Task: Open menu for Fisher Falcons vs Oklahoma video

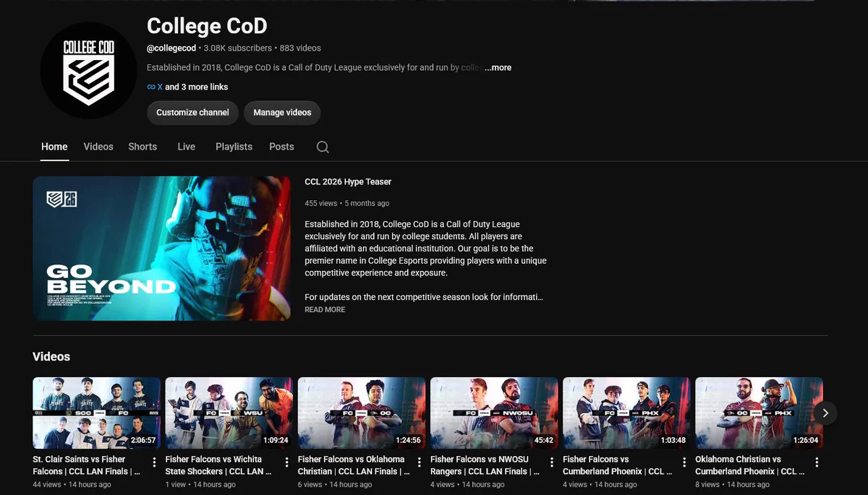Action: pos(419,462)
